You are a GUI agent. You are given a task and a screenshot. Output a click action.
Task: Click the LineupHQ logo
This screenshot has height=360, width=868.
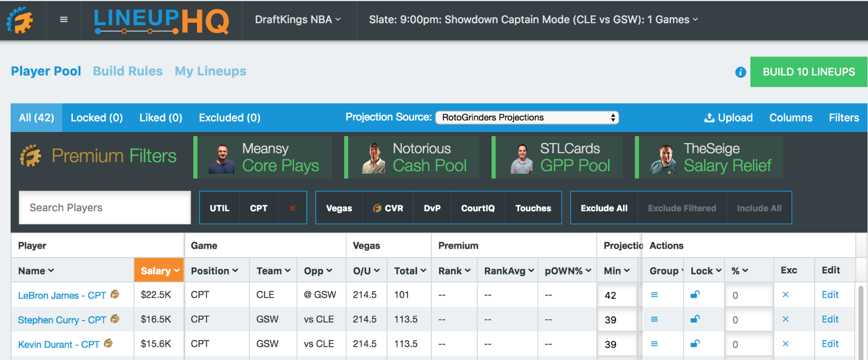pos(162,21)
